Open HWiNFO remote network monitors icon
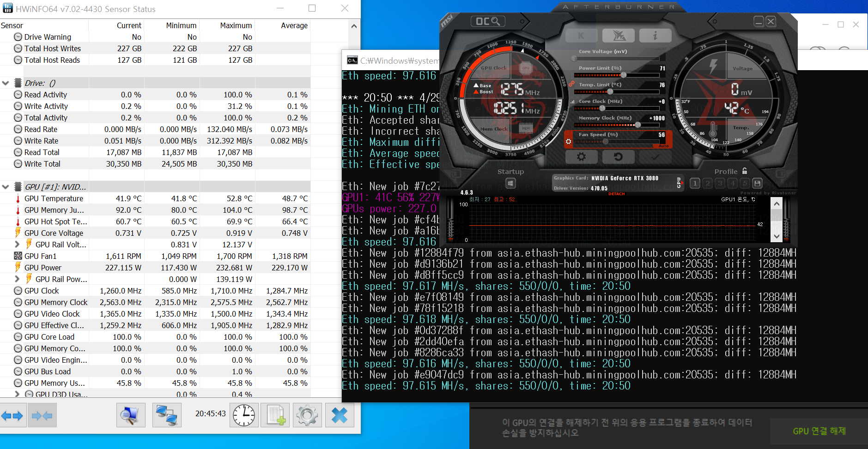Viewport: 868px width, 449px height. point(167,415)
